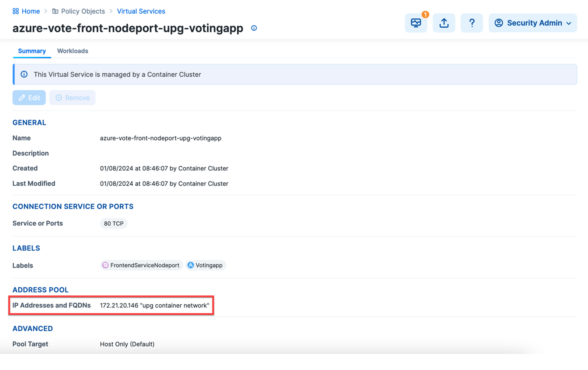Expand the Security Admin dropdown chevron
The image size is (588, 370).
[x=569, y=23]
